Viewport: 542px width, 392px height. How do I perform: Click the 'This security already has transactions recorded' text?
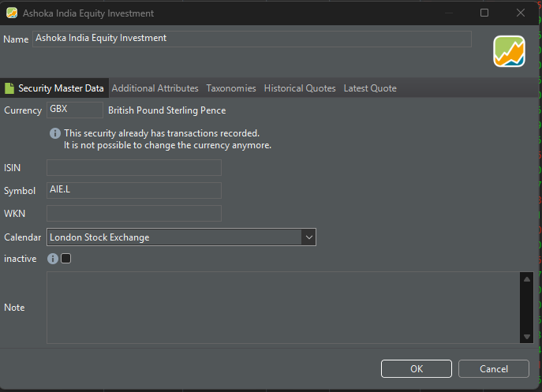pos(162,133)
